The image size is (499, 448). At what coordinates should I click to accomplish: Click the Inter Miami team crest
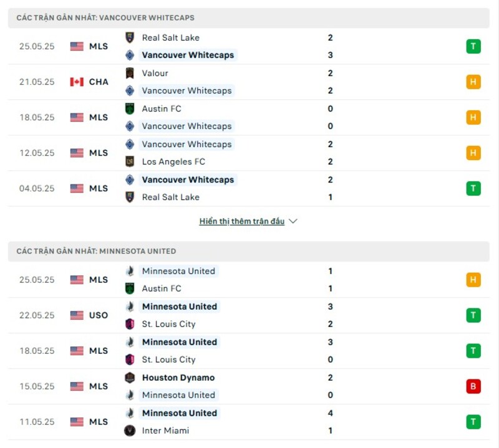pyautogui.click(x=130, y=431)
